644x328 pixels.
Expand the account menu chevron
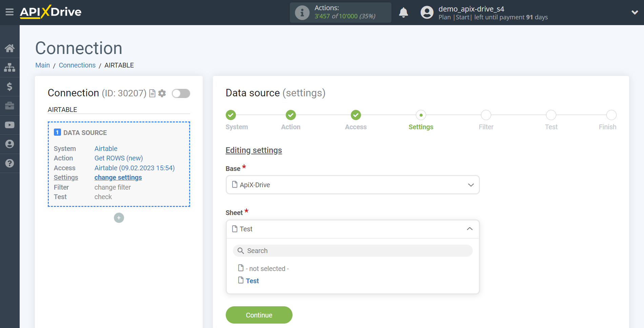(x=635, y=13)
